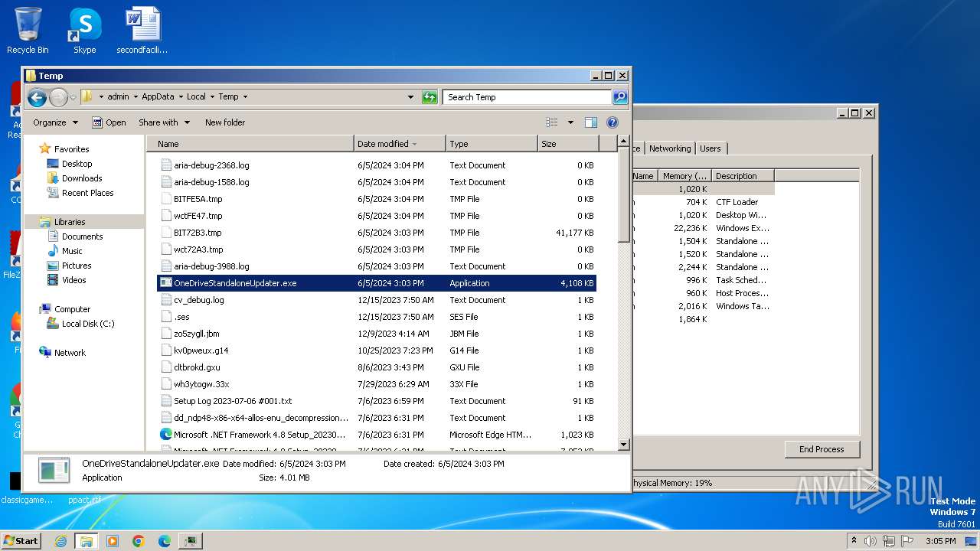Screen dimensions: 980x551
Task: Launch Google Chrome from taskbar
Action: tap(139, 541)
